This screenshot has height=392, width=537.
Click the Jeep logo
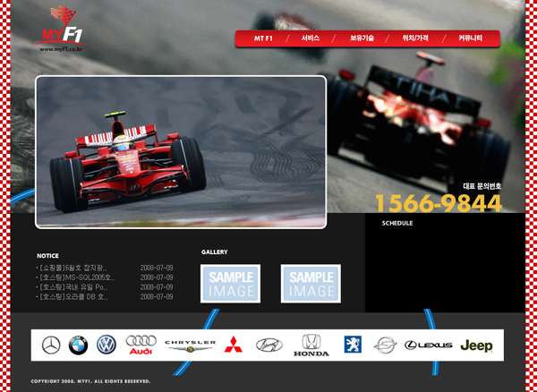click(x=476, y=345)
